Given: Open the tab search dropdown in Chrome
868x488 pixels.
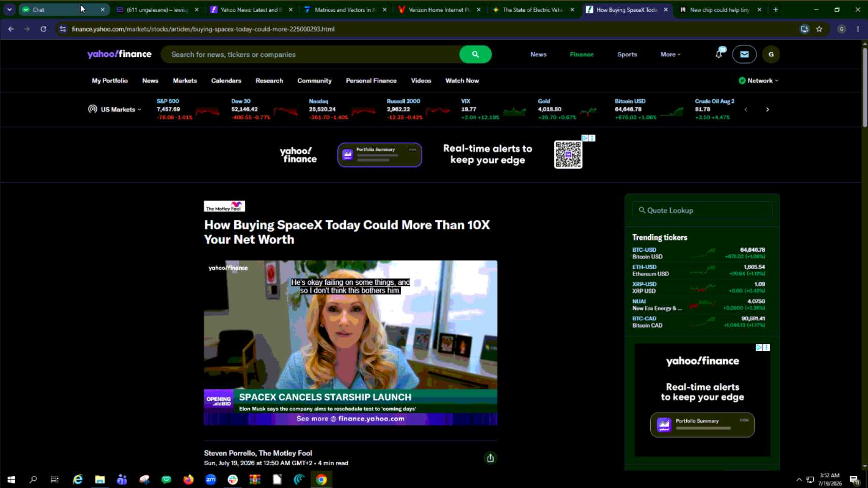Looking at the screenshot, I should pos(9,10).
